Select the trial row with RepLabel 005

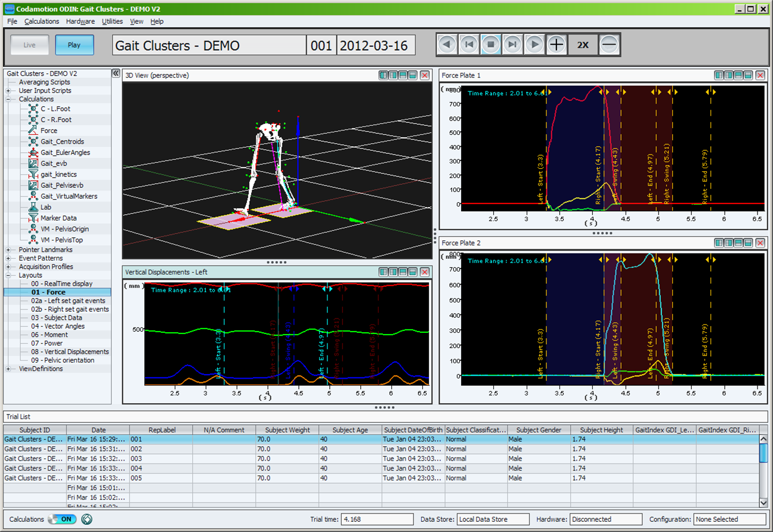pos(382,478)
